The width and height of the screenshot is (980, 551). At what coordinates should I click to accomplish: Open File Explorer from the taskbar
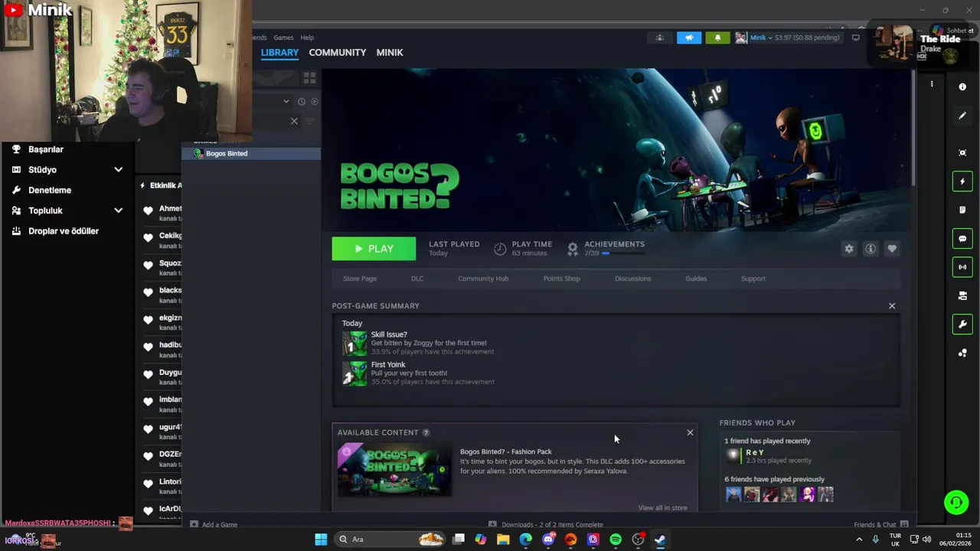pos(503,540)
